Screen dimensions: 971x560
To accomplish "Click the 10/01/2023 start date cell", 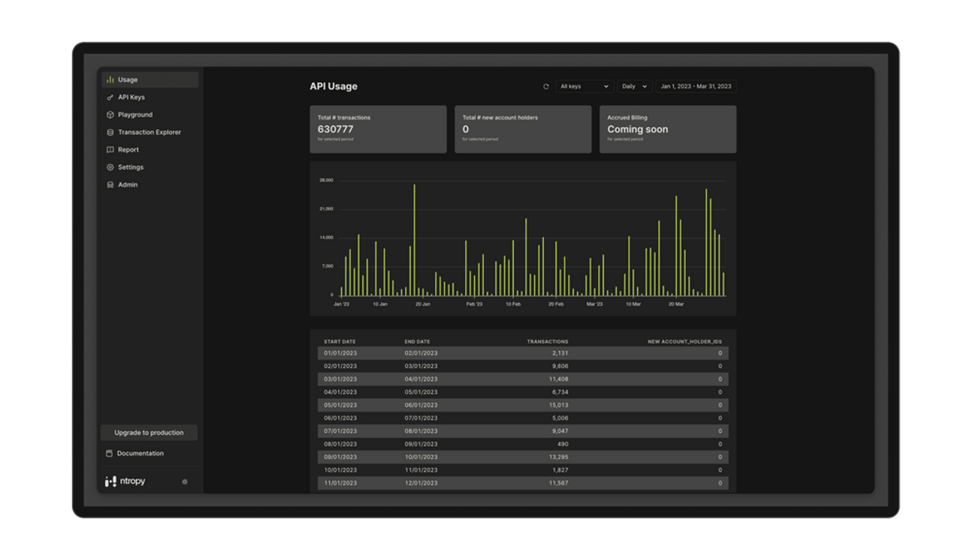I will coord(340,470).
